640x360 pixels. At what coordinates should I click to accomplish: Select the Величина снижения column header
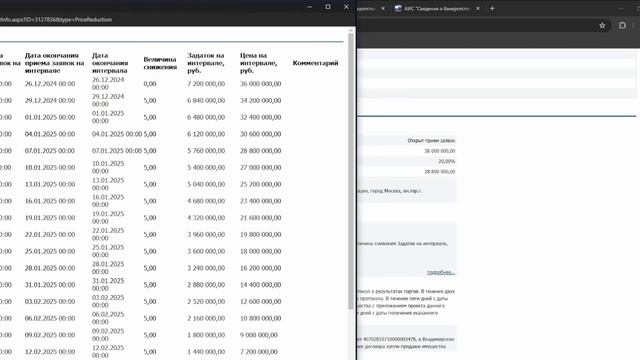(x=160, y=63)
